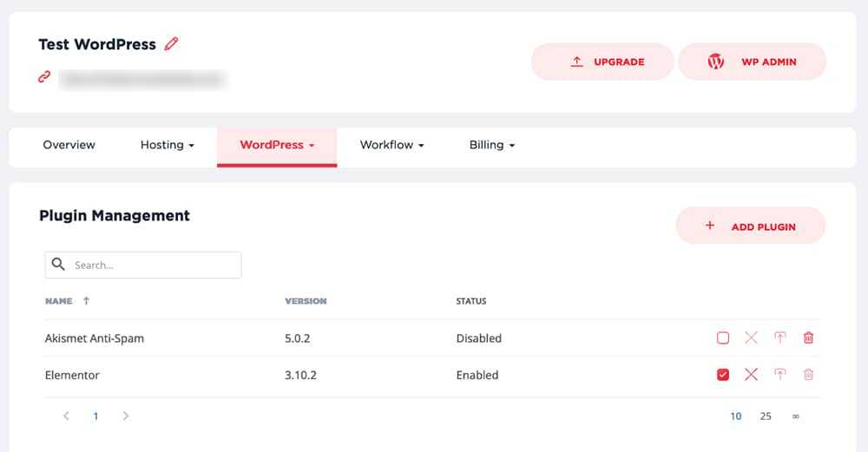Click the trash icon for Elementor

coord(808,375)
